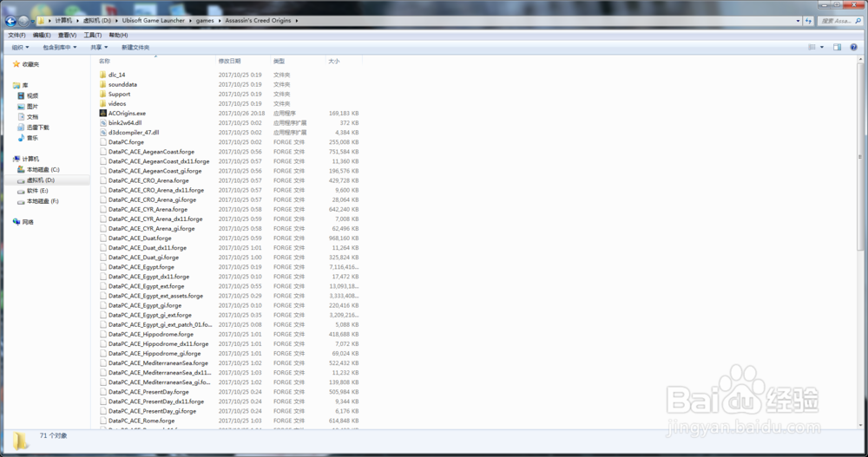This screenshot has width=868, height=457.
Task: Select the Support folder icon
Action: (x=103, y=94)
